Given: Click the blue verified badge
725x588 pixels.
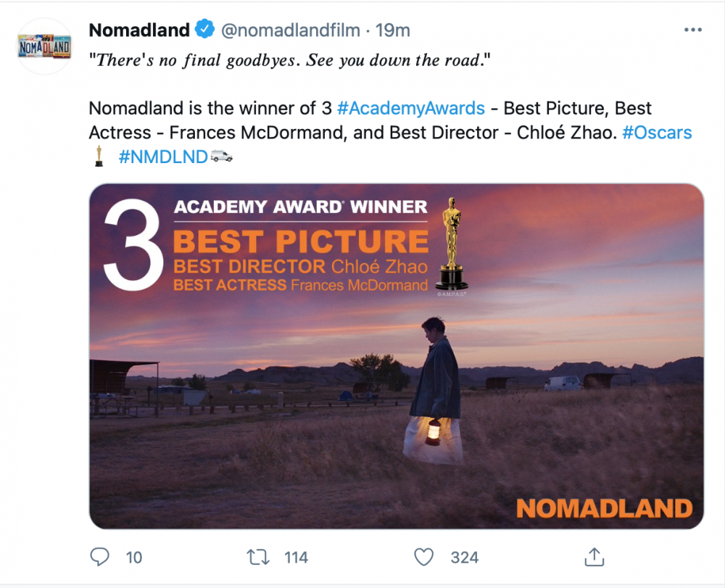Looking at the screenshot, I should click(204, 30).
